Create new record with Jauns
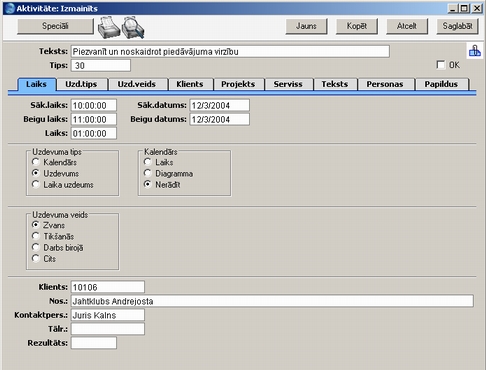The height and width of the screenshot is (370, 486). tap(306, 26)
